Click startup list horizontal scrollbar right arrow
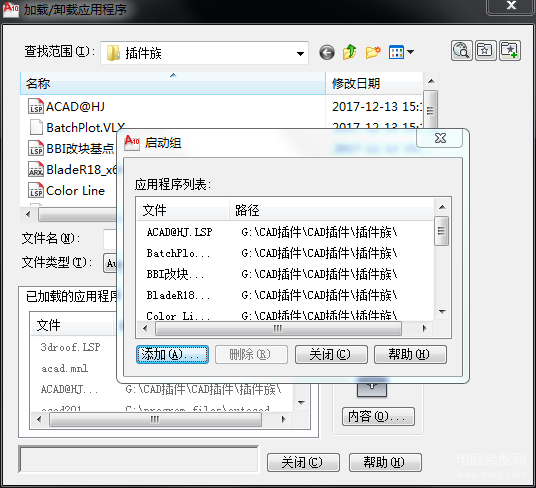 coord(425,329)
